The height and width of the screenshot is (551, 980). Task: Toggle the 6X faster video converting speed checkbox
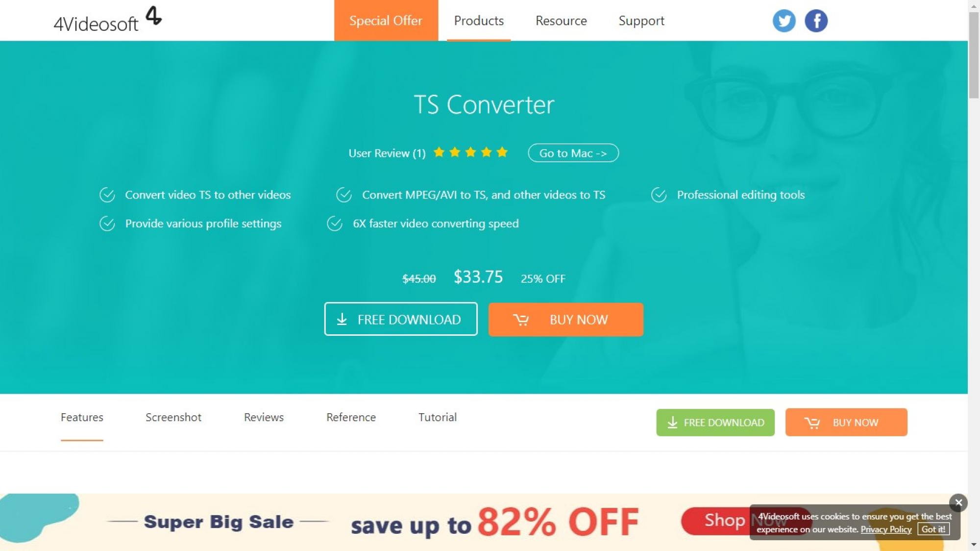pyautogui.click(x=334, y=224)
